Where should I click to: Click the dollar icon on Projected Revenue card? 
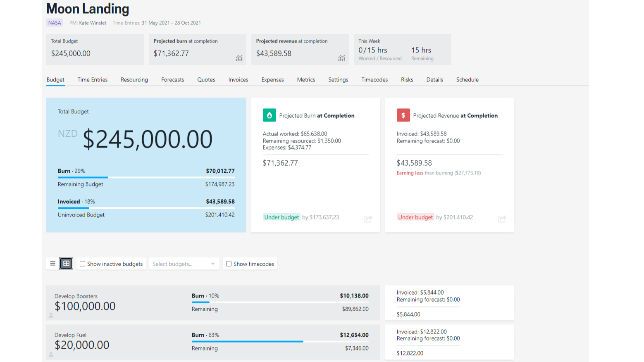click(403, 115)
